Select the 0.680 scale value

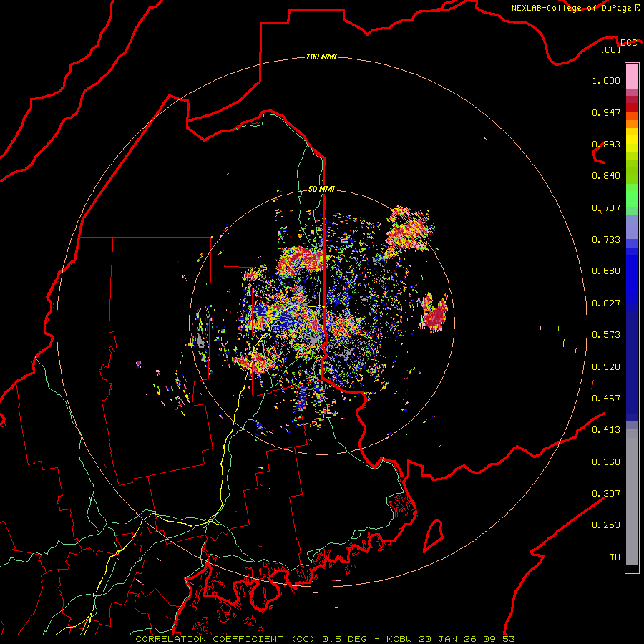click(606, 271)
